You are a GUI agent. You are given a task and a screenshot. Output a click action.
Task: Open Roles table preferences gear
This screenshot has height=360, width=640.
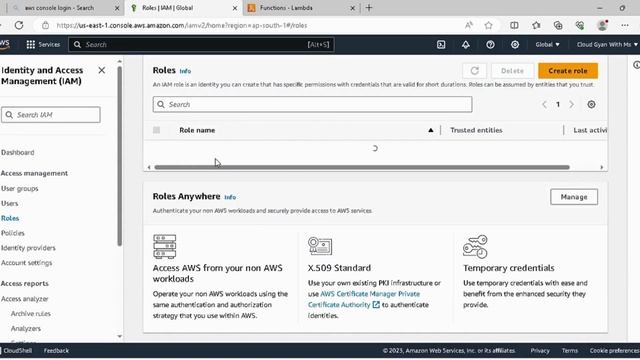pos(591,104)
